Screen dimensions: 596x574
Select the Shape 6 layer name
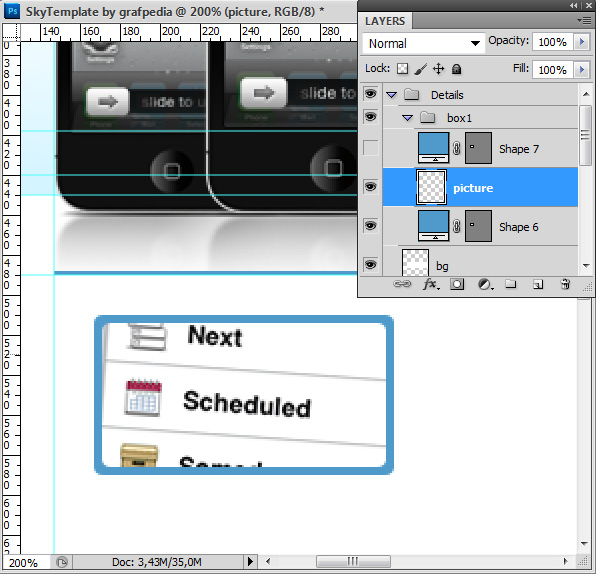(x=519, y=227)
